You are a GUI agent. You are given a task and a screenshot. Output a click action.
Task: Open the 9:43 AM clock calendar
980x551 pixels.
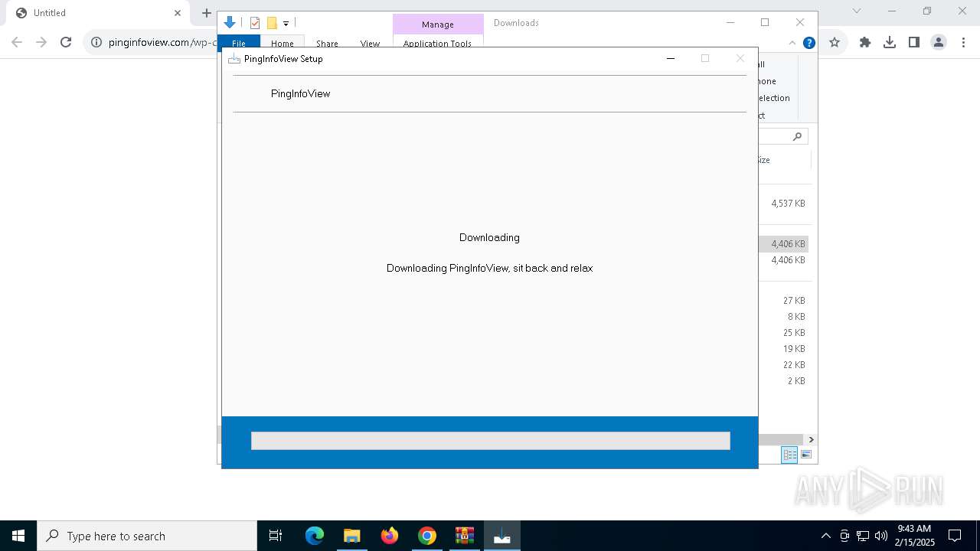(x=914, y=536)
